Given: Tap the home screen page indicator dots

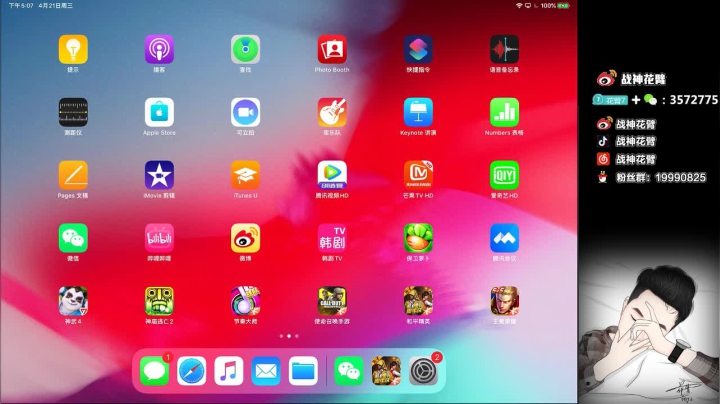Looking at the screenshot, I should 289,336.
